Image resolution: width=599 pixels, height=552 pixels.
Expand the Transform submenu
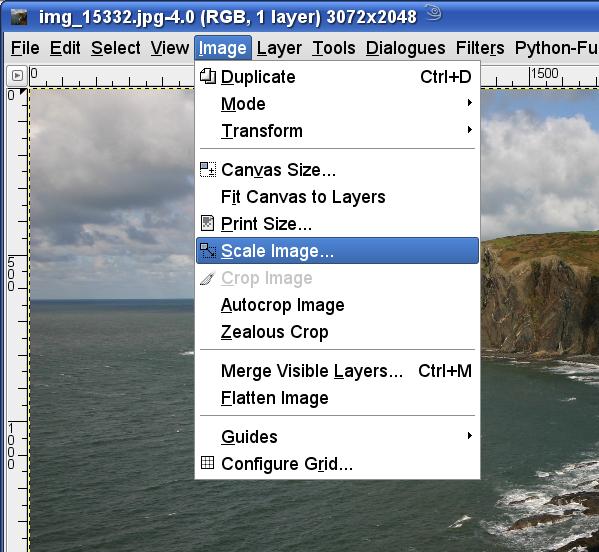click(x=337, y=131)
